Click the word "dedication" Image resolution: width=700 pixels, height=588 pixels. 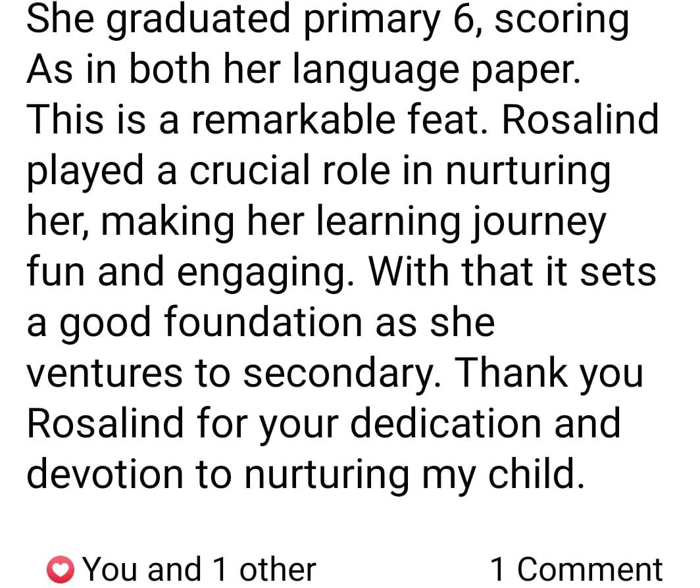(x=447, y=423)
